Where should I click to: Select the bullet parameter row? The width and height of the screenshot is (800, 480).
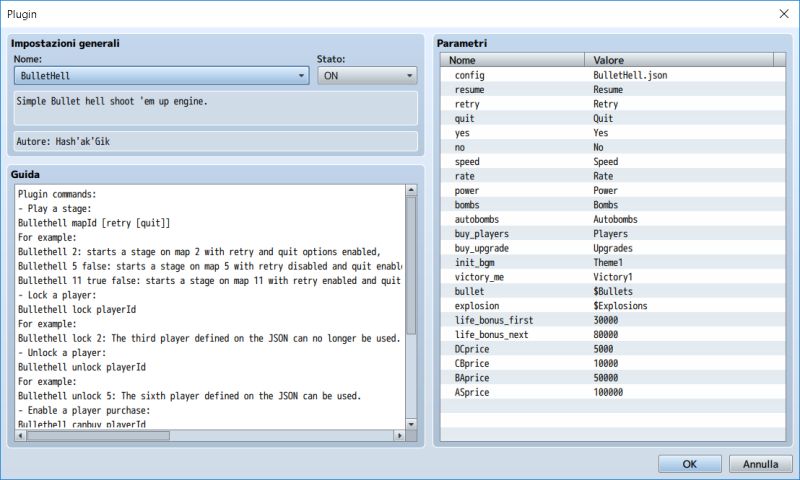[x=613, y=291]
